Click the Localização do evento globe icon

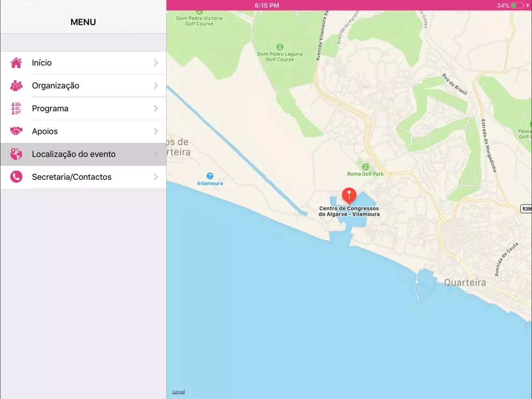[16, 154]
